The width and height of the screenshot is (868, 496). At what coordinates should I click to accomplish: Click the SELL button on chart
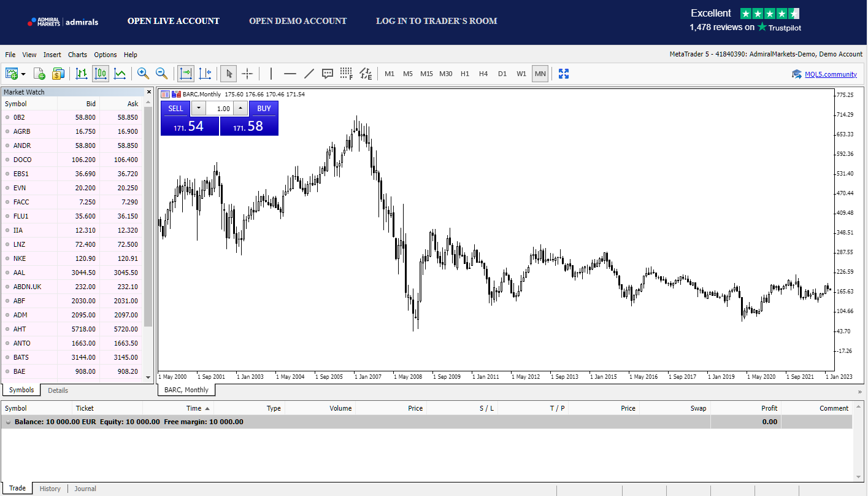[x=175, y=109]
